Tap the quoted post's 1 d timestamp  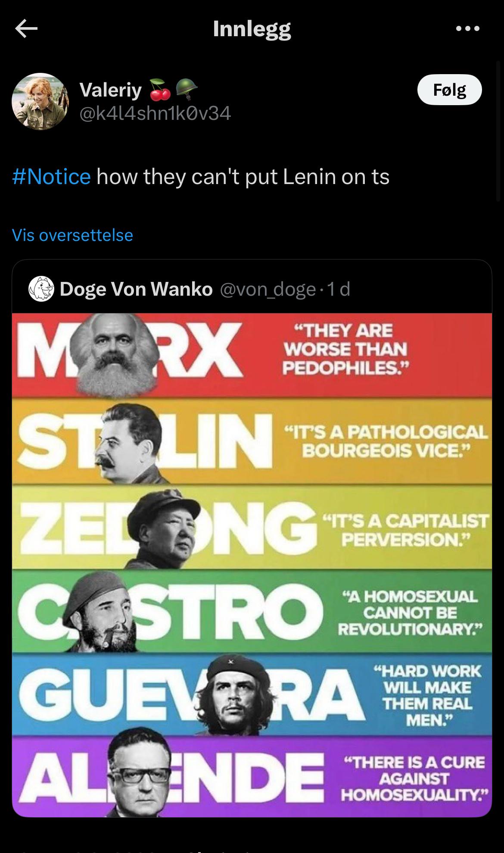tap(339, 289)
